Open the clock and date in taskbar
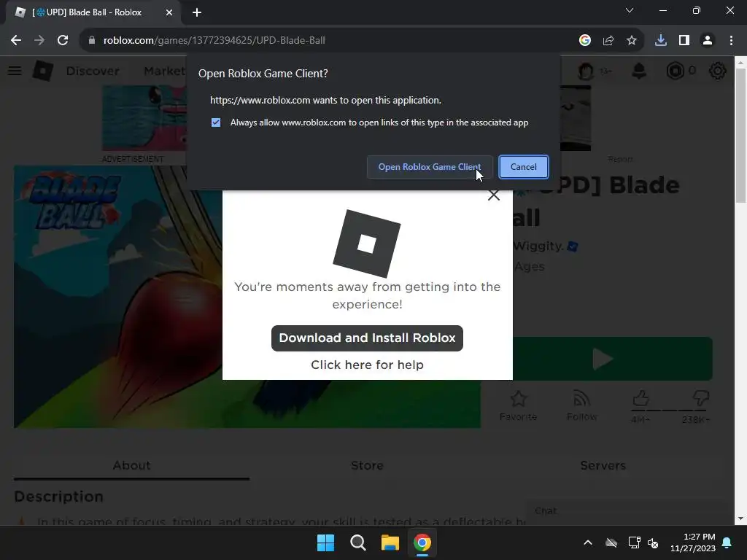This screenshot has width=747, height=560. (693, 542)
